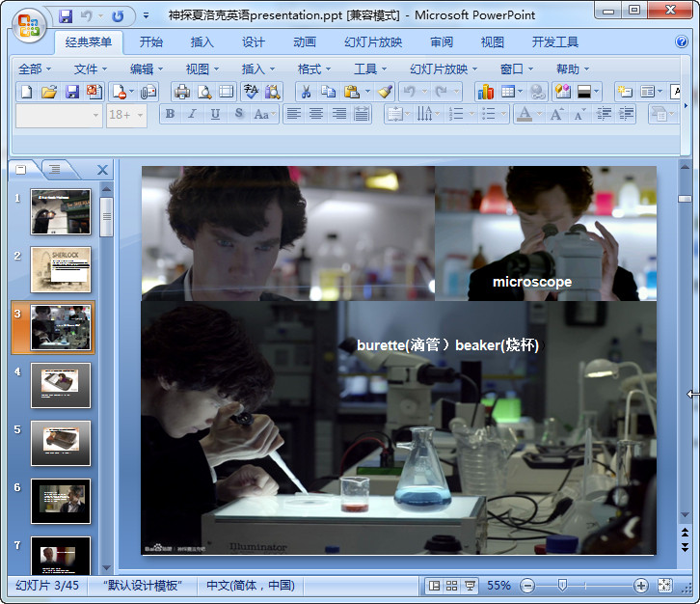
Task: Click the New blank presentation icon
Action: pos(26,92)
